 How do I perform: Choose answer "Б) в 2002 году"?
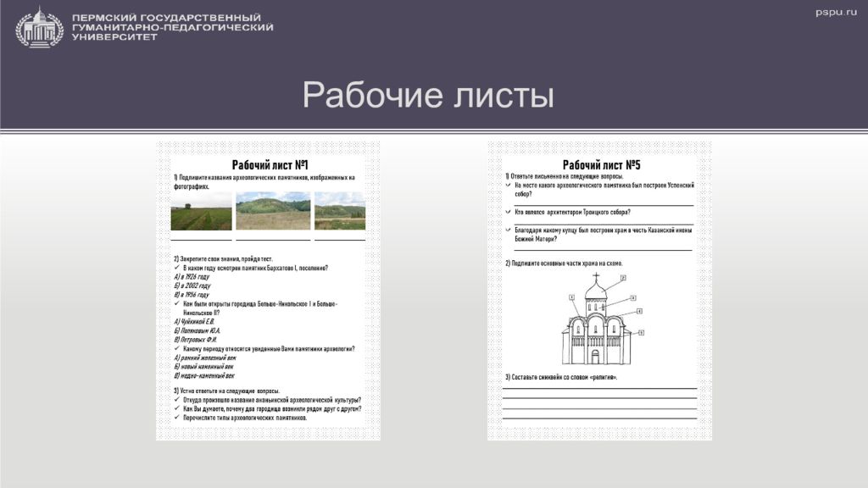[192, 286]
